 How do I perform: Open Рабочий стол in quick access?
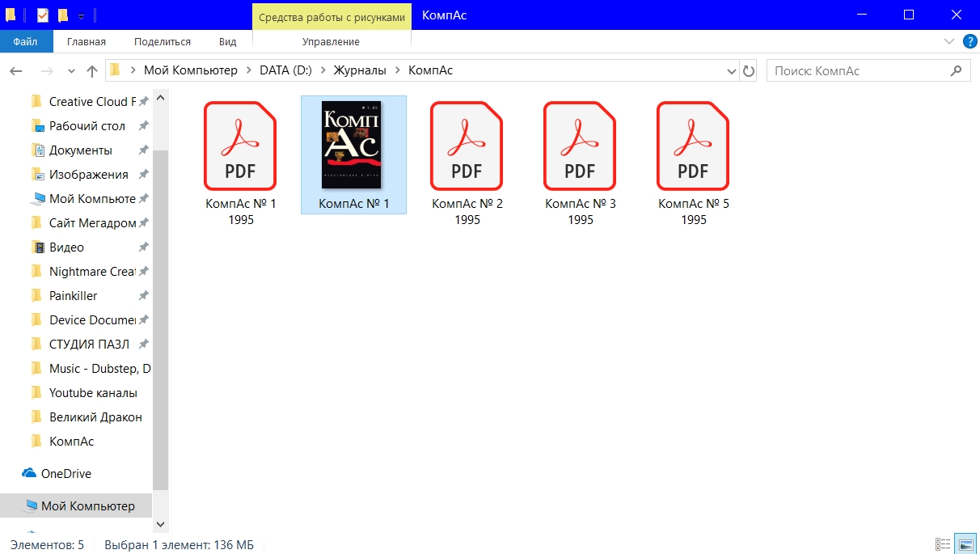pyautogui.click(x=87, y=126)
